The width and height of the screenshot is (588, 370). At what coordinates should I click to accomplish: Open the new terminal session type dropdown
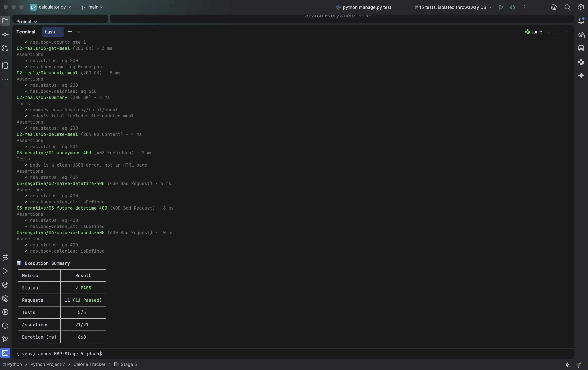pos(79,32)
